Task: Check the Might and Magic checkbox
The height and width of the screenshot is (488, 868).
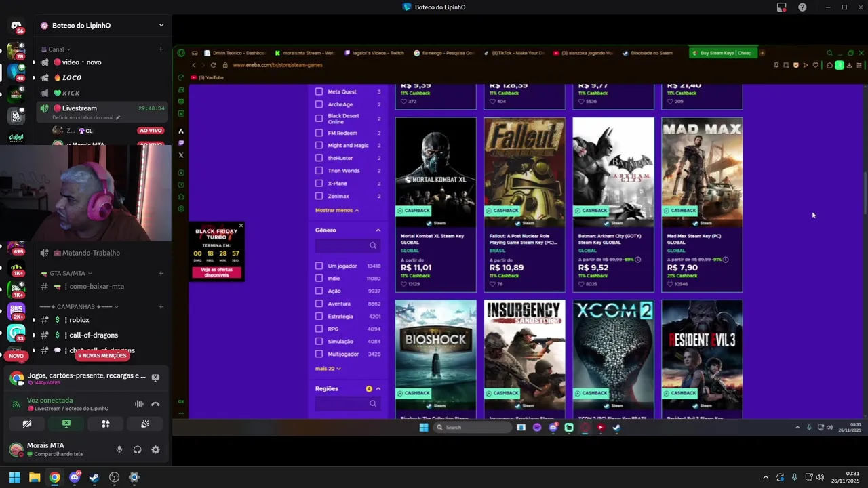Action: [319, 145]
